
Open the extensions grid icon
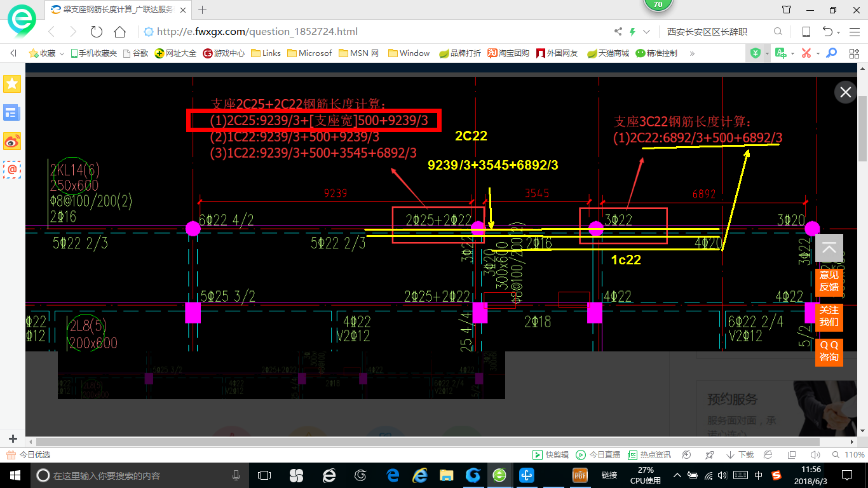pos(854,53)
